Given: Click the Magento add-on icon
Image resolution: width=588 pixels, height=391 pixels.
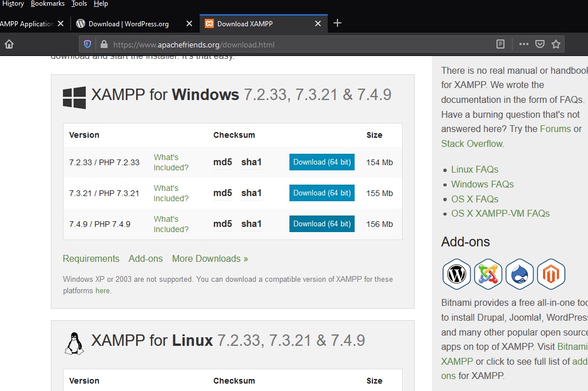Looking at the screenshot, I should click(551, 274).
